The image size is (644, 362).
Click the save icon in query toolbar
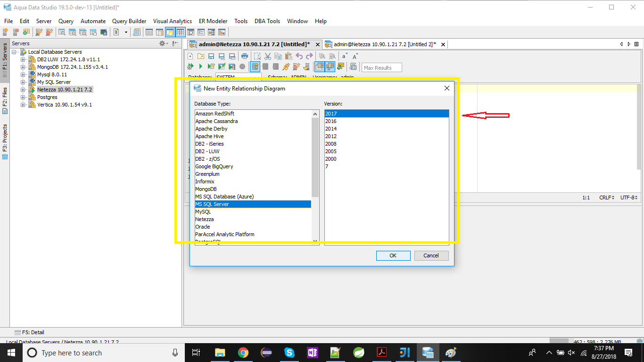(x=211, y=56)
